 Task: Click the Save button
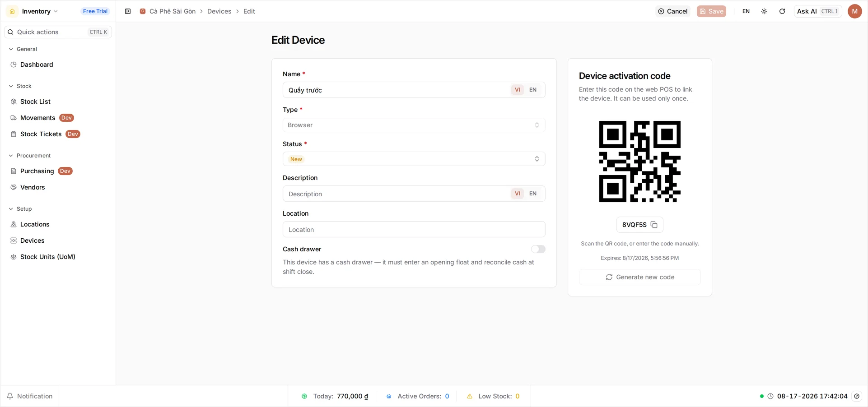711,11
